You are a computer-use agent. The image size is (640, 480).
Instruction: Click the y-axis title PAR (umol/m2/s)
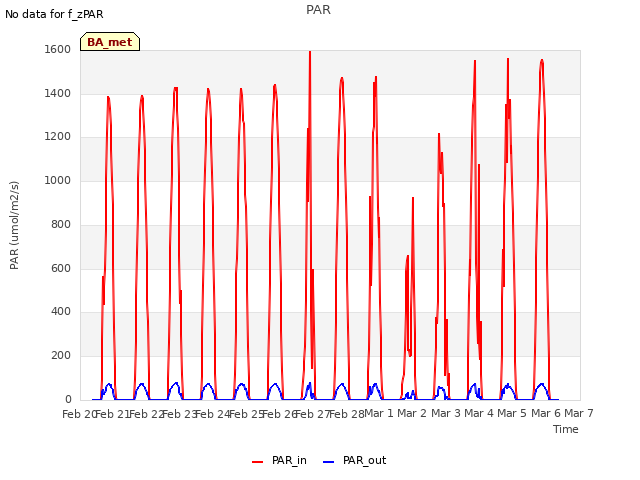tap(14, 225)
